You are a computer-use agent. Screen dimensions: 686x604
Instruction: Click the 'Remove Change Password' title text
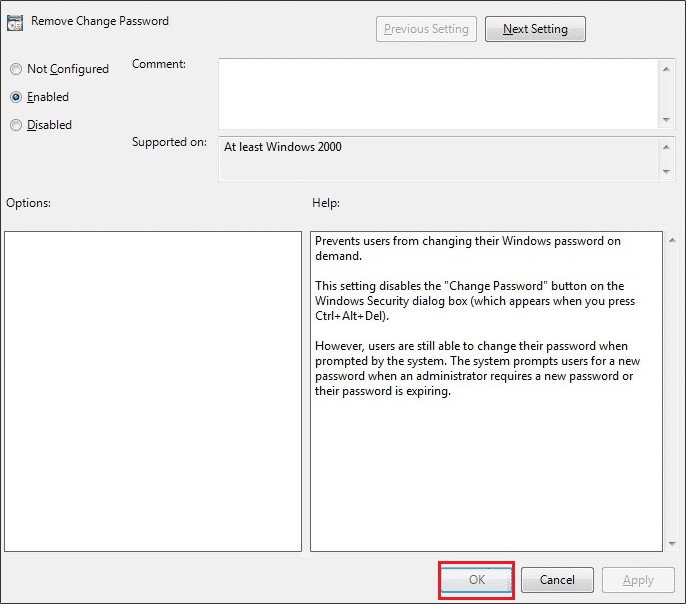pos(100,21)
